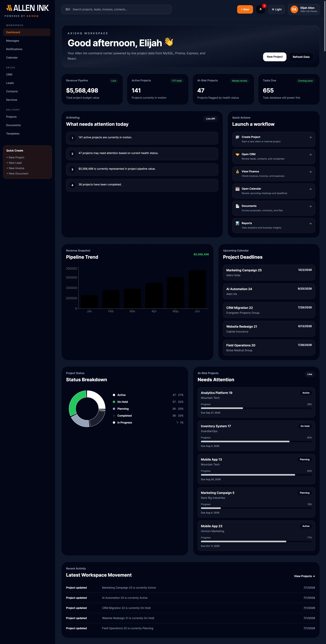
Task: Click + New Document in Quick Create
Action: (17, 173)
